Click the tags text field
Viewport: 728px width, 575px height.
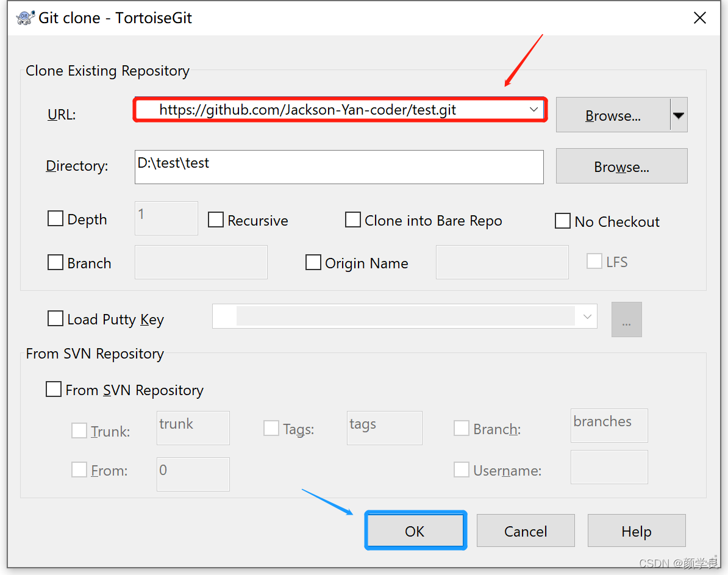pos(385,428)
